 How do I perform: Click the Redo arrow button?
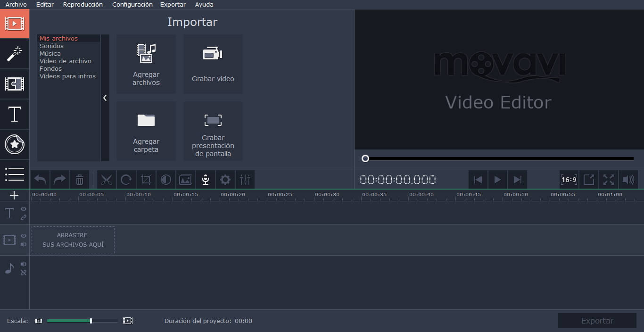pyautogui.click(x=60, y=180)
